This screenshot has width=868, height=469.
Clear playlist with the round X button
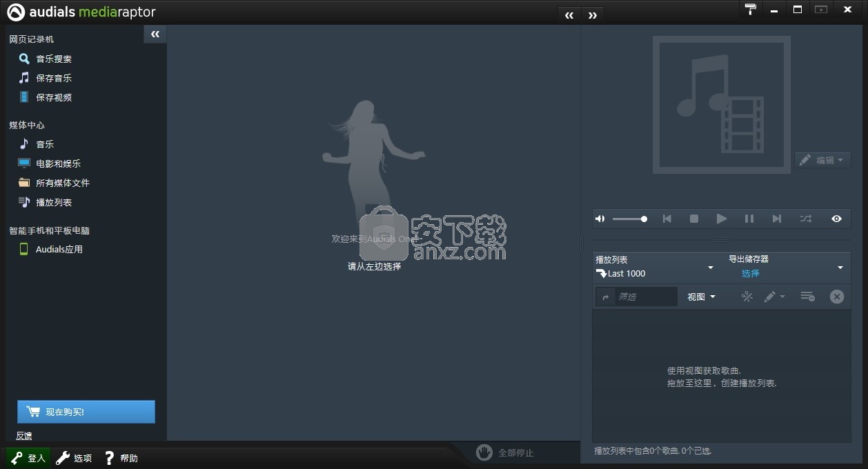coord(837,297)
